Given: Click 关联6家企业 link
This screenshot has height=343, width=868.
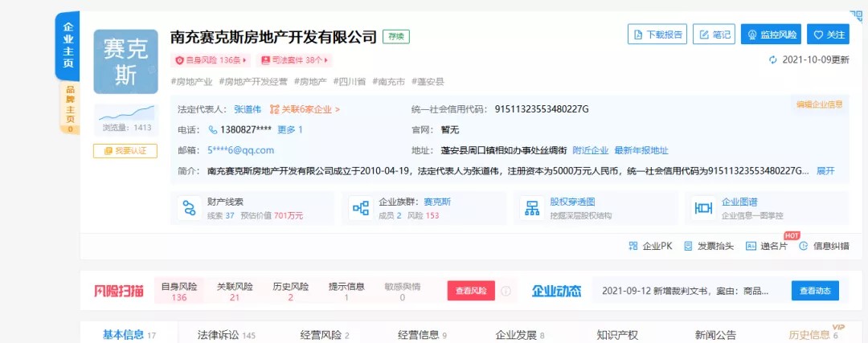Looking at the screenshot, I should coord(305,109).
